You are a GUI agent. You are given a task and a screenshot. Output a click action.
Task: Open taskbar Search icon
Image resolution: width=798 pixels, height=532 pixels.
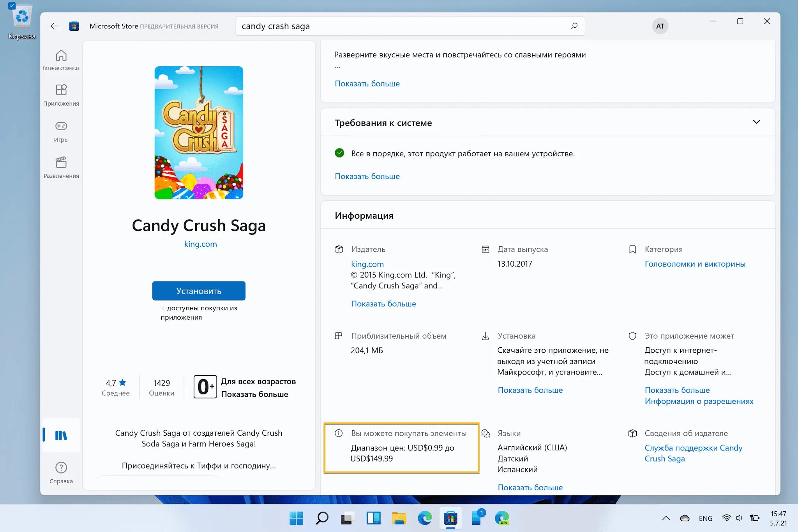click(322, 518)
